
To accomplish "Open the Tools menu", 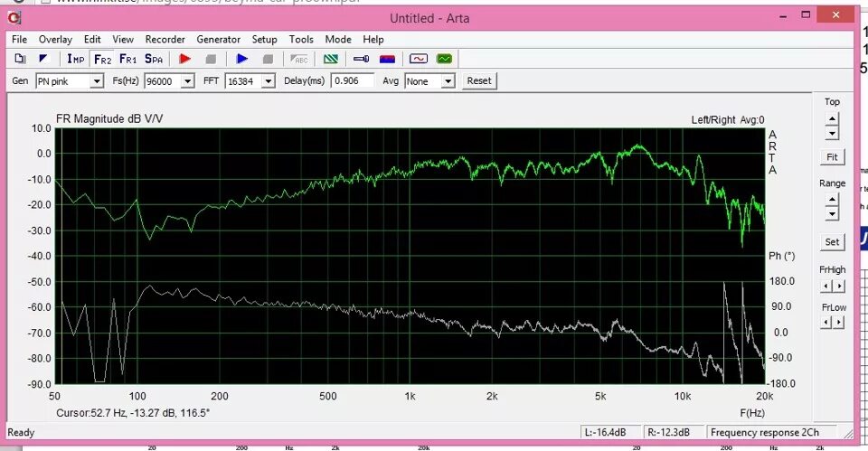I will click(x=301, y=39).
